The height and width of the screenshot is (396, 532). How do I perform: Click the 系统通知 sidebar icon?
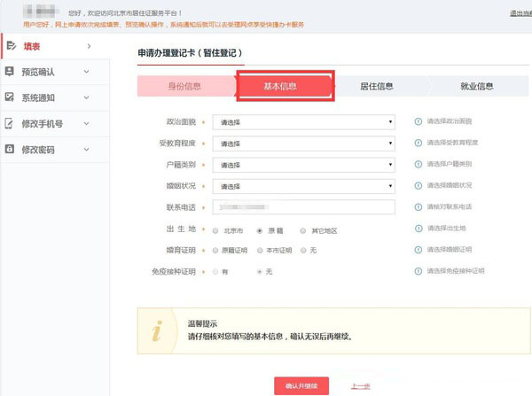pyautogui.click(x=10, y=97)
